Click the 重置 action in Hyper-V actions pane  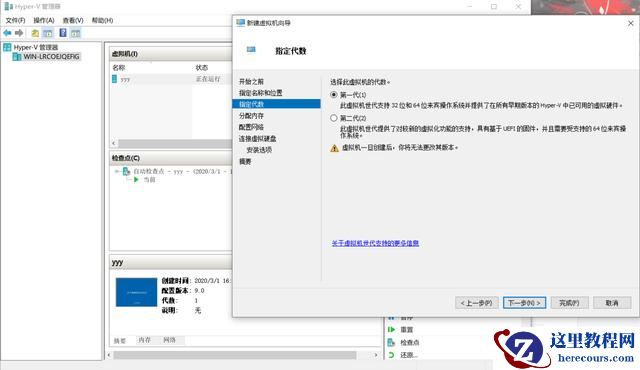pyautogui.click(x=407, y=330)
